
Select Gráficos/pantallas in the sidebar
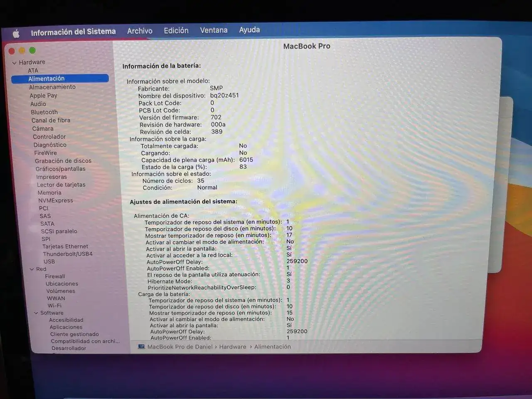coord(60,169)
